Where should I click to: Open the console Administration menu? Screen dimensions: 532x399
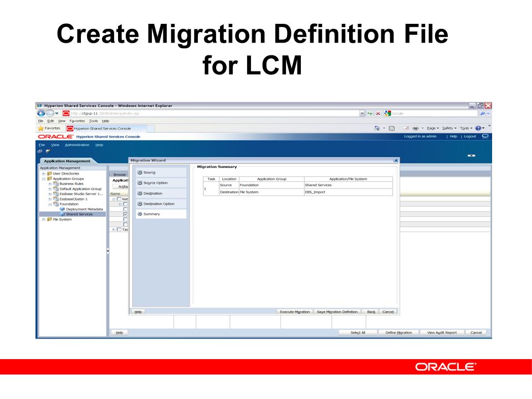click(x=77, y=145)
